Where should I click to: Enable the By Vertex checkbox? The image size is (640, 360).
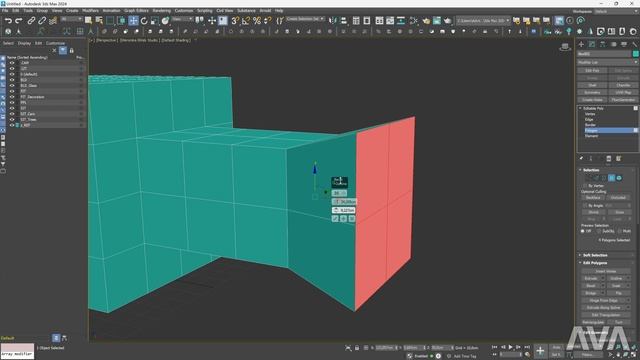[x=585, y=186]
